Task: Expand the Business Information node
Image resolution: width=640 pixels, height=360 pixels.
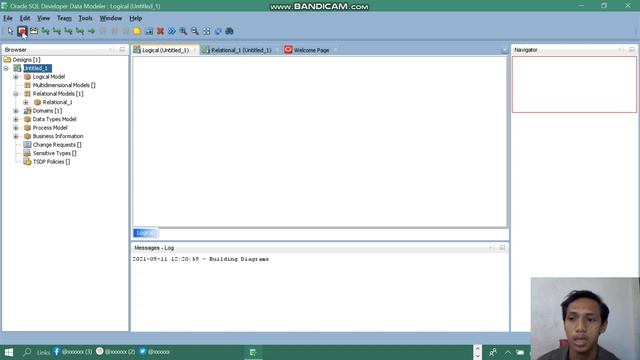Action: 16,136
